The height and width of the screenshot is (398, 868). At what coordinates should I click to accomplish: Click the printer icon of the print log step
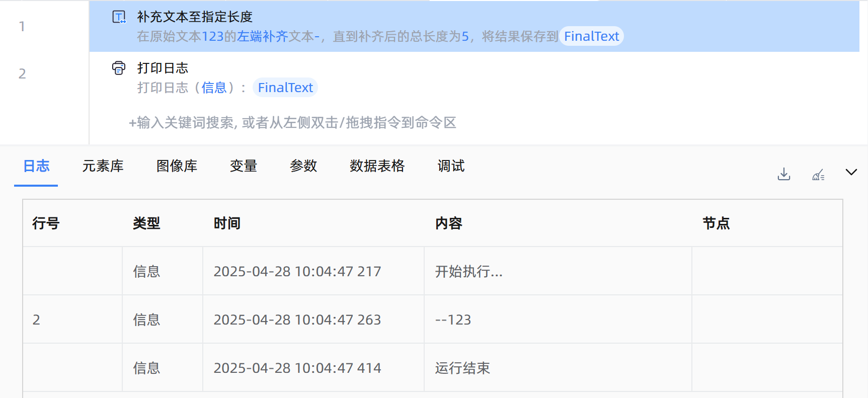click(x=119, y=68)
